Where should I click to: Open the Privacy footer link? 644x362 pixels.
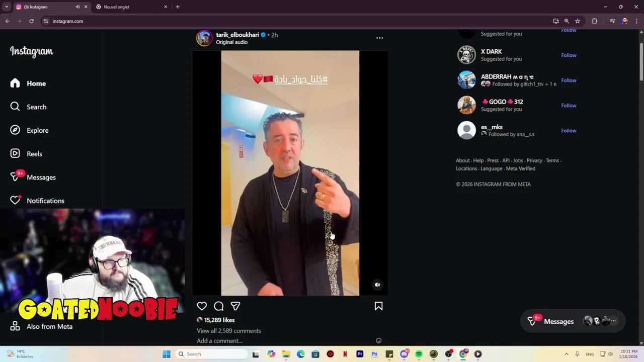(x=534, y=161)
